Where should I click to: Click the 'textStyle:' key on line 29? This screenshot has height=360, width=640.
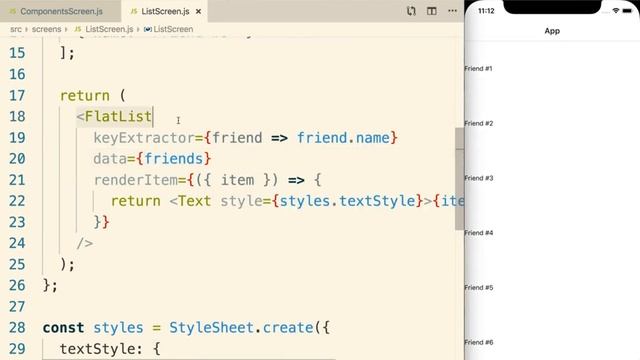click(x=101, y=349)
